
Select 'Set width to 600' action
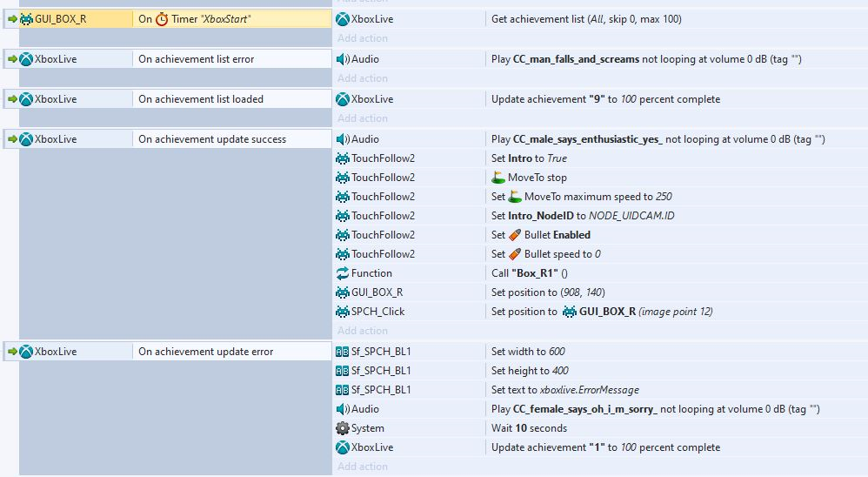point(528,352)
